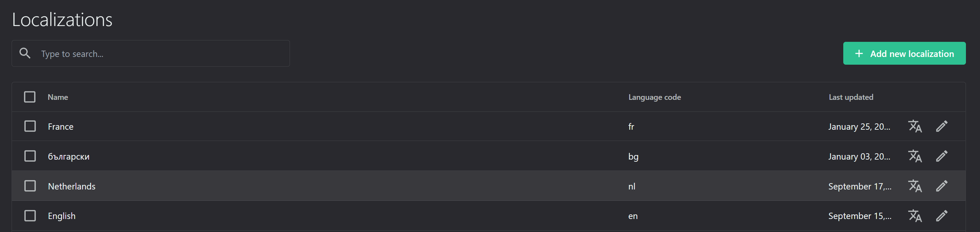Open translations for the Netherlands row
The width and height of the screenshot is (980, 232).
pos(915,186)
